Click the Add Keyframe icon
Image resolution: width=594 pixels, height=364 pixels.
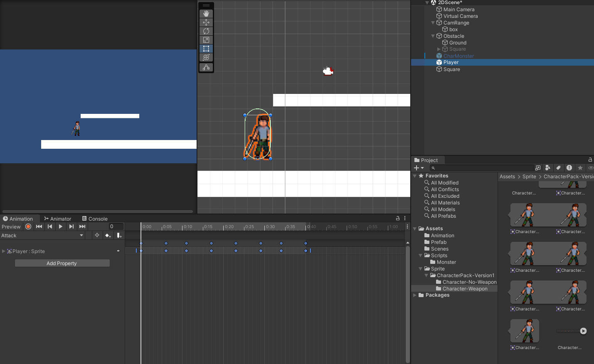(108, 236)
